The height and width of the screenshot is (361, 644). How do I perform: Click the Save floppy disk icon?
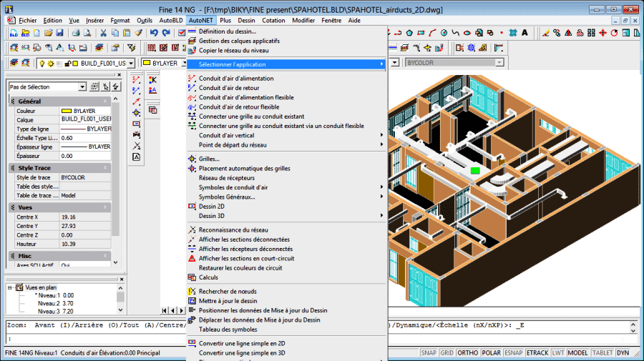click(60, 33)
